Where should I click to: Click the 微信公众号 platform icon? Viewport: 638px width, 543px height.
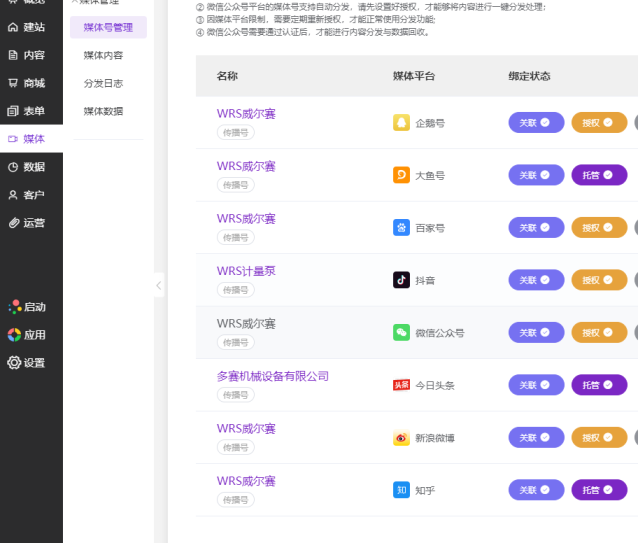(401, 333)
